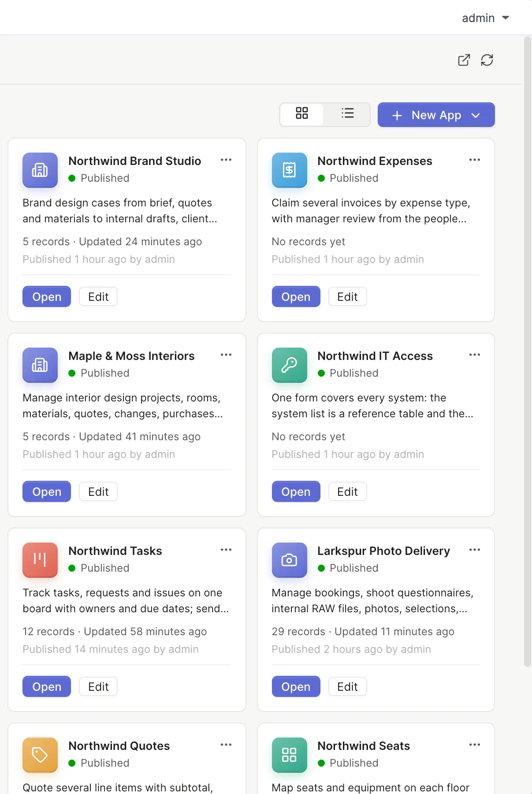Viewport: 532px width, 794px height.
Task: Click '29 records · Updated 11 minutes ago'
Action: click(363, 632)
